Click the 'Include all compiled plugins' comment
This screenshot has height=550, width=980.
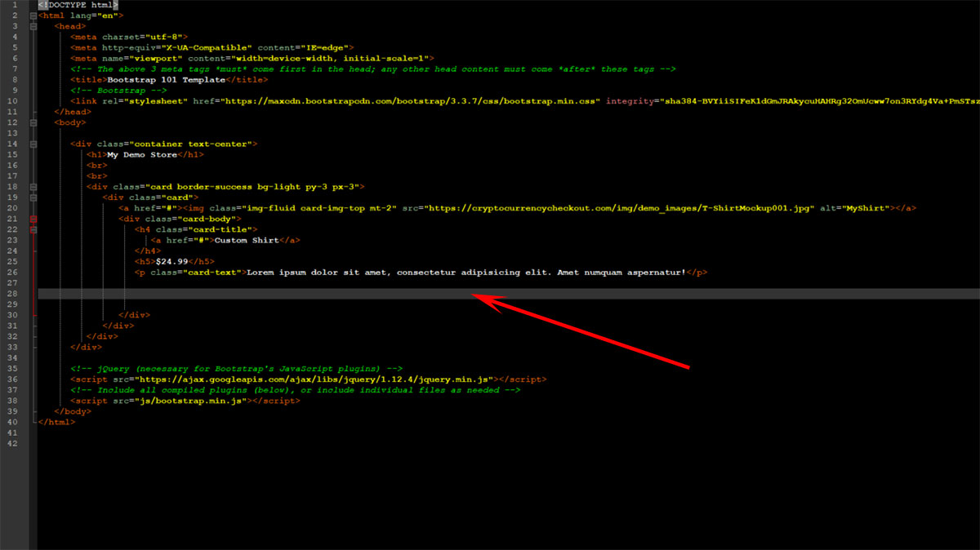(296, 389)
